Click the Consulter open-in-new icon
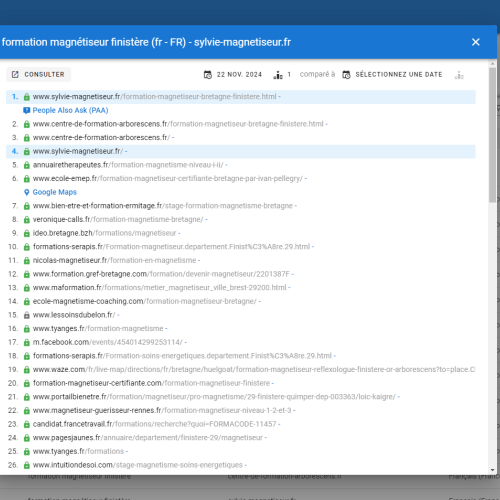 (15, 74)
